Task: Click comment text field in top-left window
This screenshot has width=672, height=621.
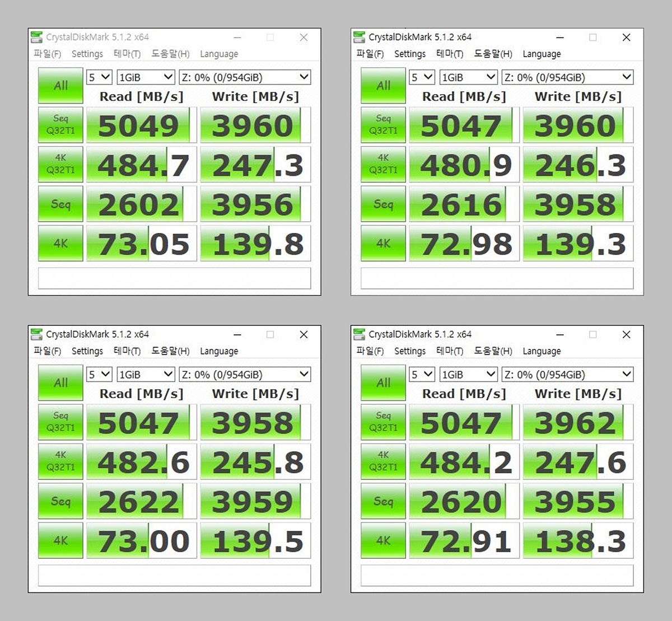Action: [174, 278]
